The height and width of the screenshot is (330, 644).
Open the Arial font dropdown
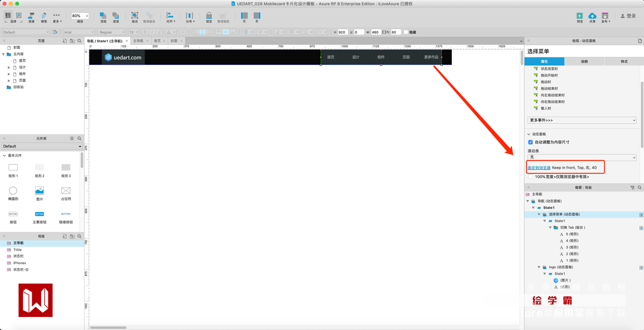point(80,32)
